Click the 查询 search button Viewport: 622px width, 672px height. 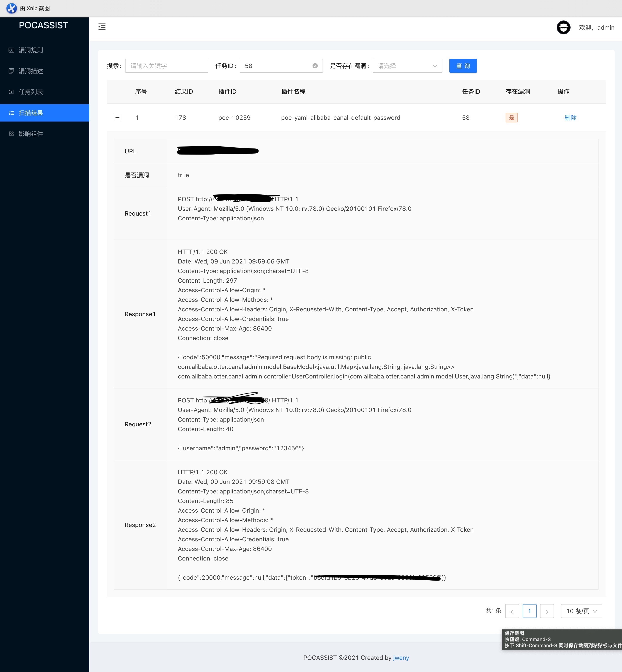click(x=462, y=66)
